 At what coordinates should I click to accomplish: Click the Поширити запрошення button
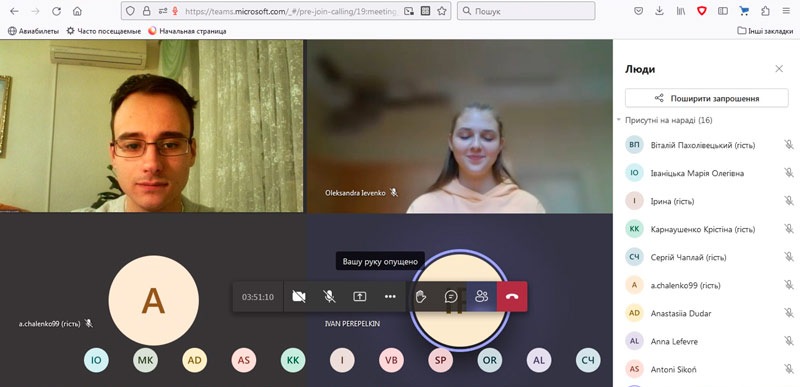707,98
